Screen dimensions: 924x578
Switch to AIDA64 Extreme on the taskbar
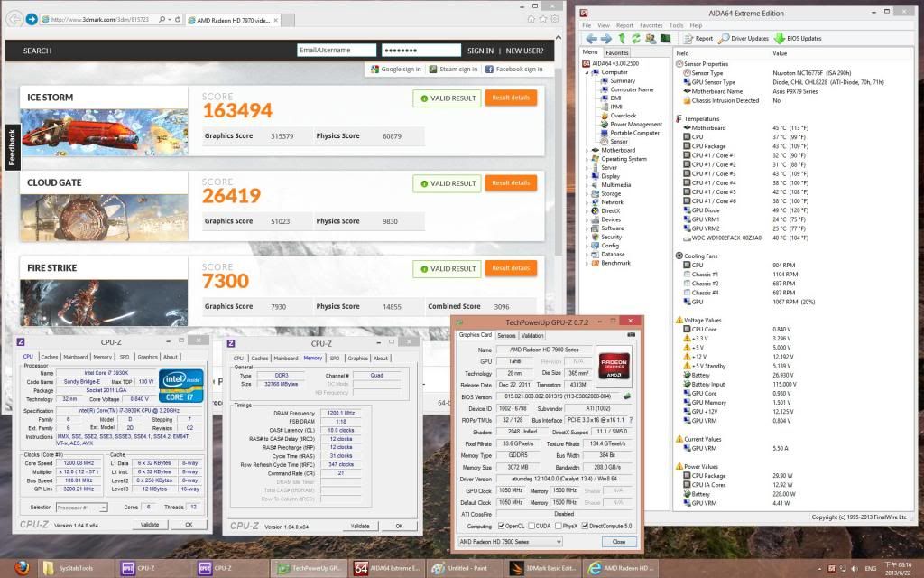388,568
